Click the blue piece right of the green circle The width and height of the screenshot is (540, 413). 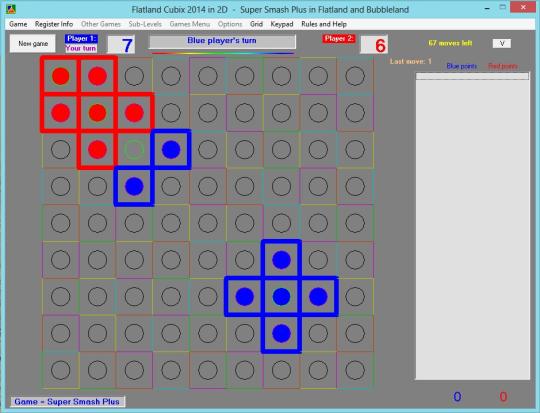click(x=171, y=149)
